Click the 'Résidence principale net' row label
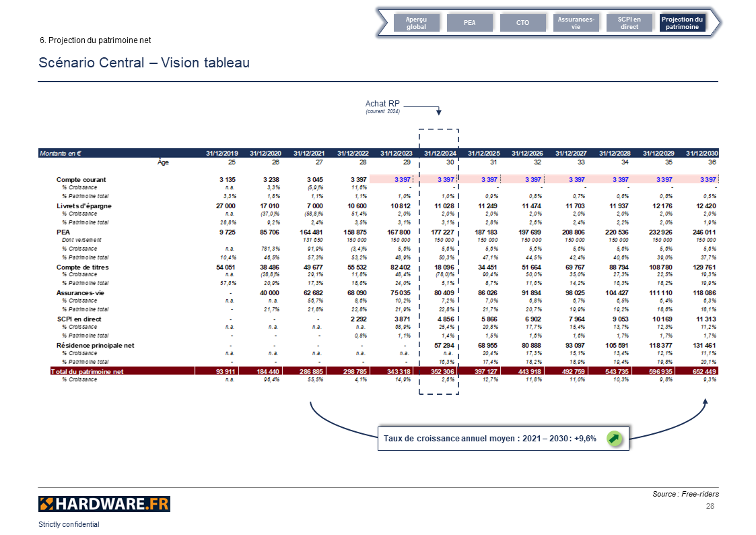Image resolution: width=756 pixels, height=535 pixels. (x=95, y=346)
